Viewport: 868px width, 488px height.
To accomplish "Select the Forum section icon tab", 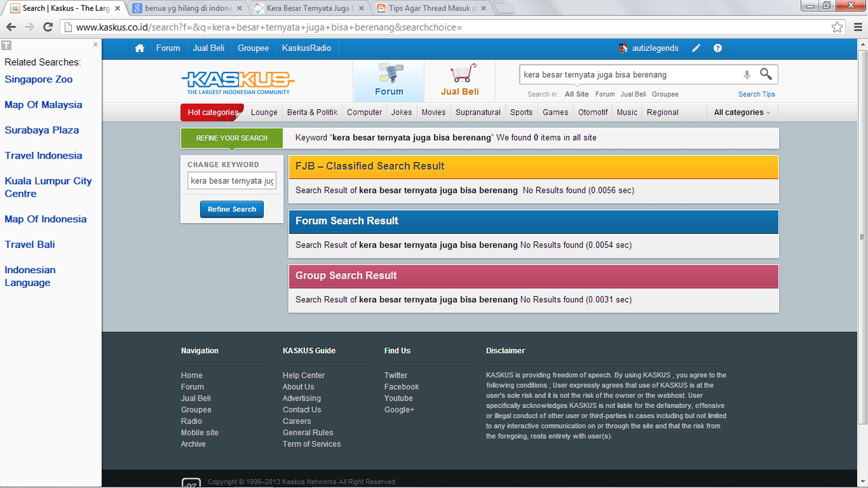I will click(389, 81).
